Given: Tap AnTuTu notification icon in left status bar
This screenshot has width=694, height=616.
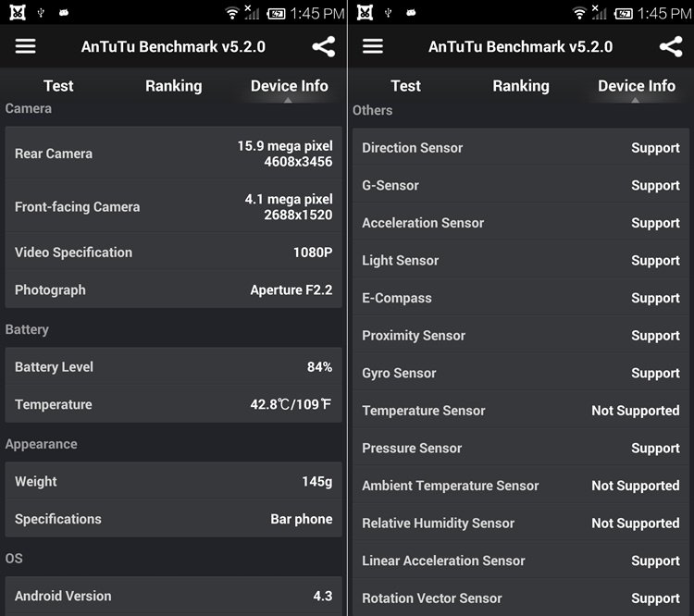Looking at the screenshot, I should pos(18,12).
